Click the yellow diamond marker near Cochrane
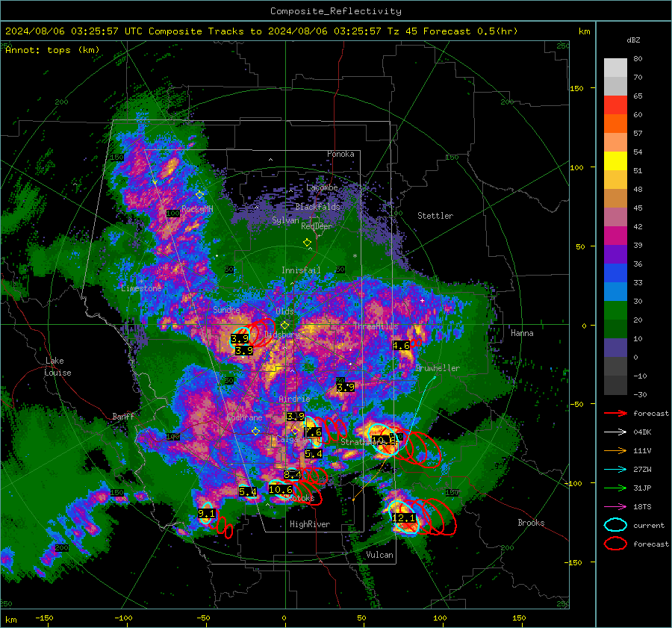Screen dimensions: 672x628 click(255, 431)
